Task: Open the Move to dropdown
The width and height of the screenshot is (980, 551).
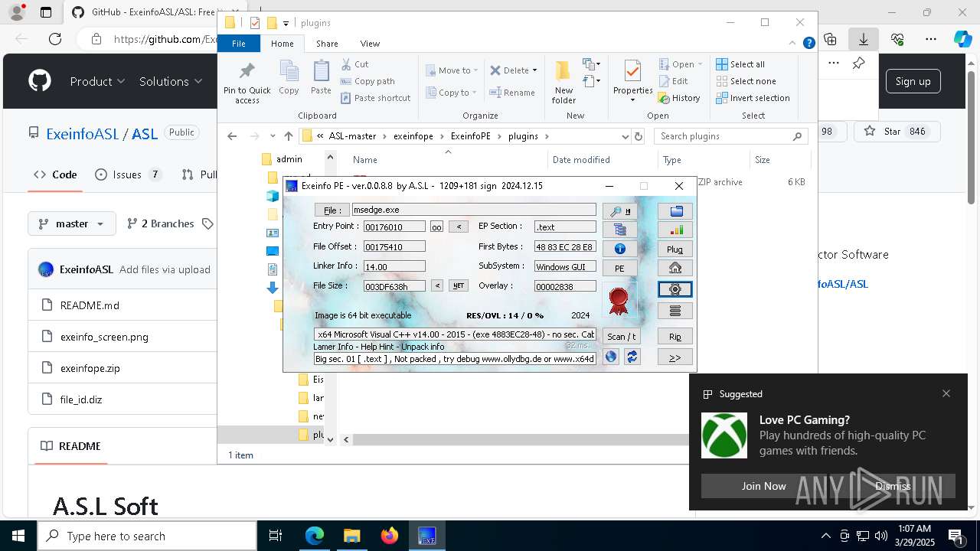Action: pyautogui.click(x=452, y=70)
